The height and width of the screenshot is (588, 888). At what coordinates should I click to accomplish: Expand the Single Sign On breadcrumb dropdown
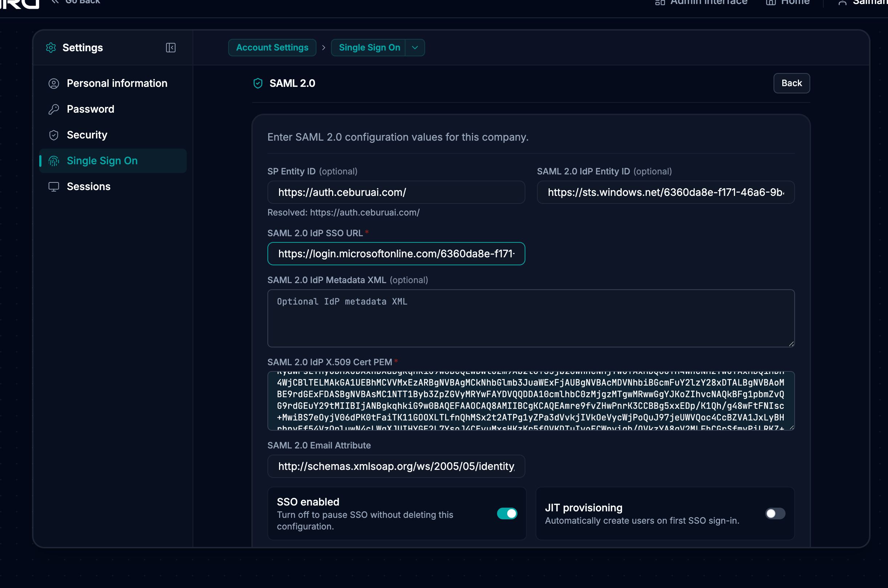click(x=415, y=48)
